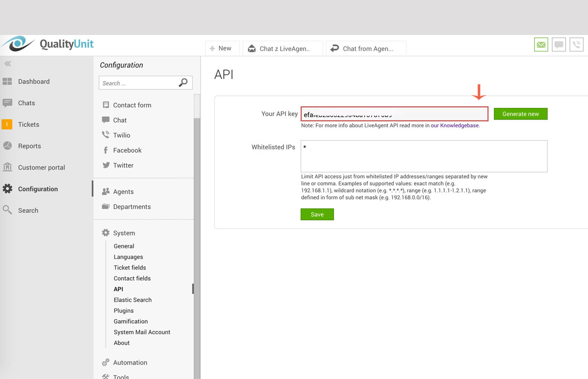
Task: Open the Chat z LiveAgen.. tab
Action: tap(283, 49)
